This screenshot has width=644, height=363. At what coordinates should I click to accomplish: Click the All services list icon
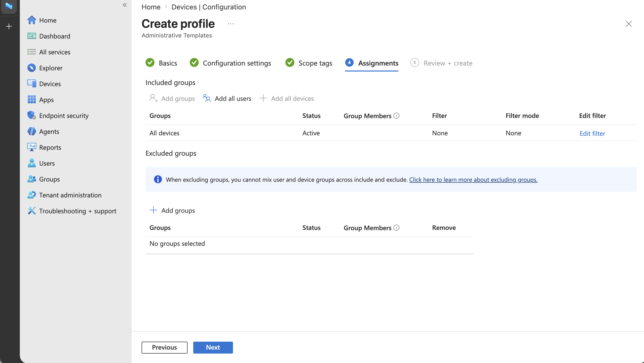[x=32, y=52]
